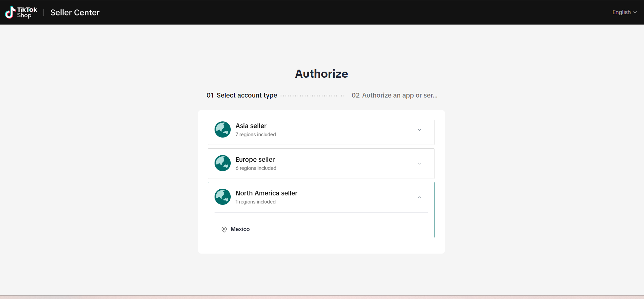
Task: Click the Europe seller title
Action: 255,159
